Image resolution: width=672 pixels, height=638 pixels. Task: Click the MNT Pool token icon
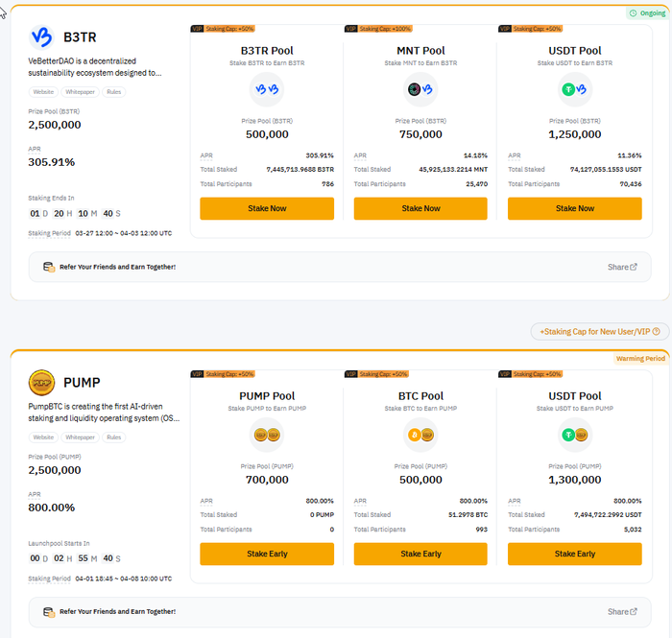coord(420,90)
